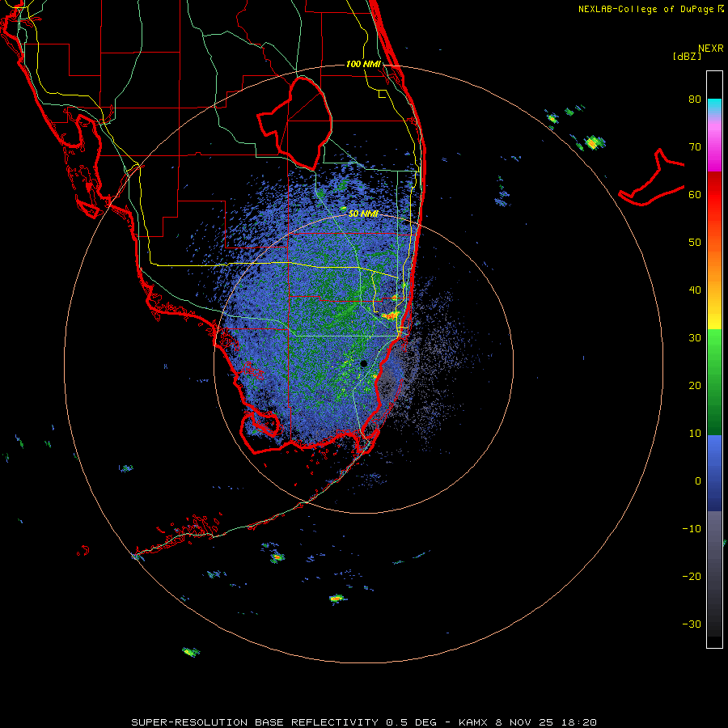This screenshot has width=728, height=728.
Task: Select the -10 dBZ scale value
Action: pos(692,529)
